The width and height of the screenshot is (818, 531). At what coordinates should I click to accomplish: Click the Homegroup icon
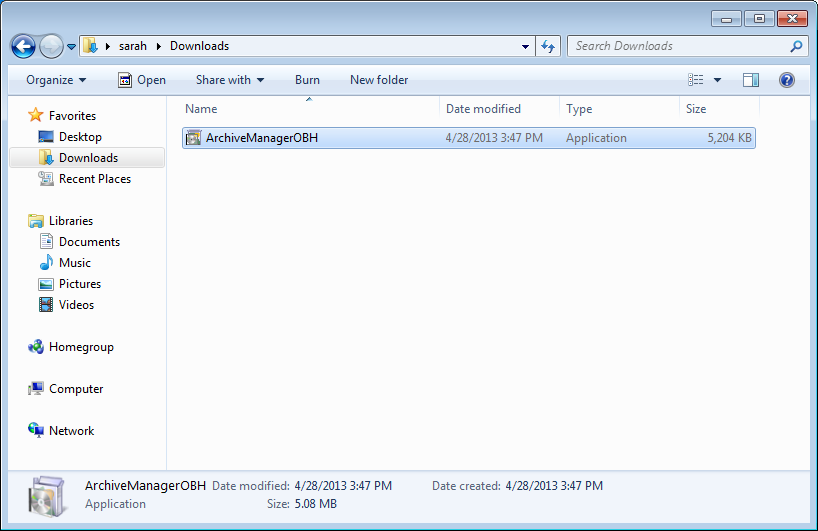[x=35, y=346]
